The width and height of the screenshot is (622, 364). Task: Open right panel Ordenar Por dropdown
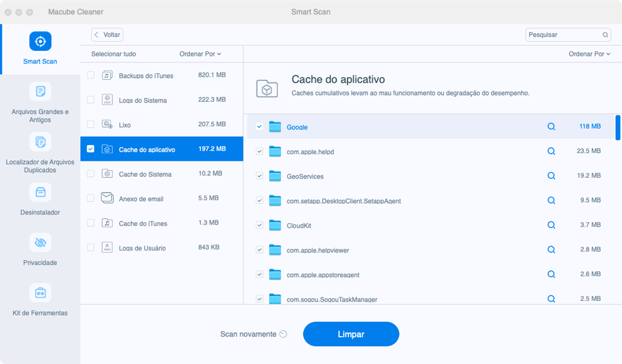pos(589,54)
